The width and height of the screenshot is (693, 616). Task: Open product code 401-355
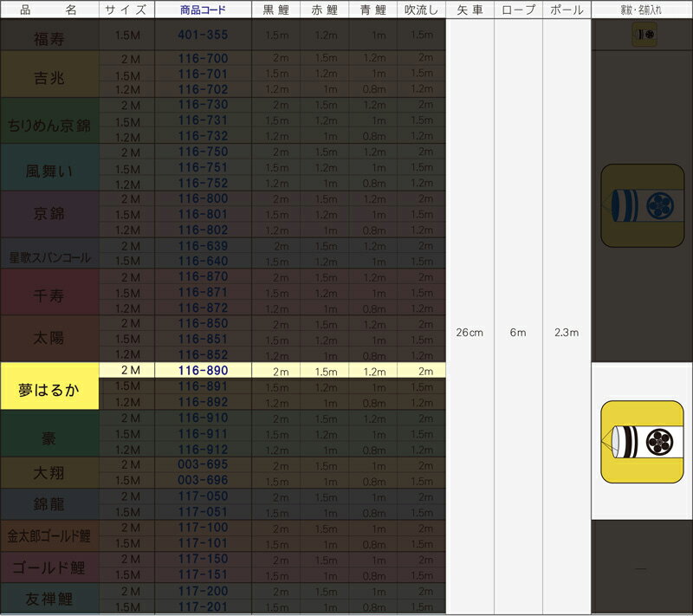pos(203,35)
